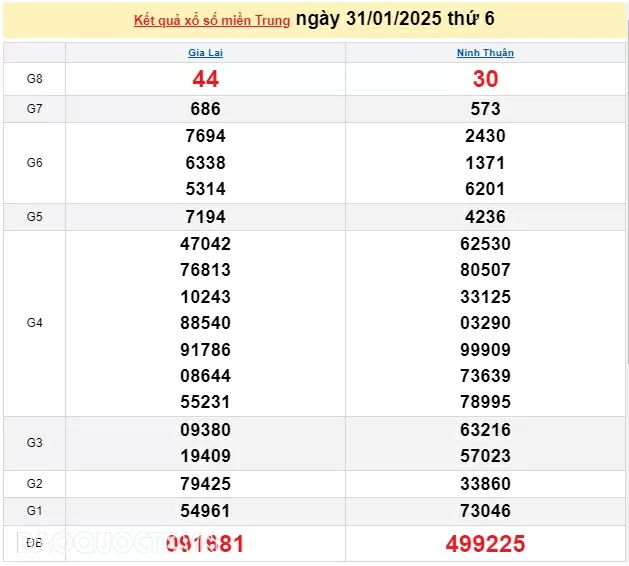Image resolution: width=629 pixels, height=566 pixels.
Task: Click Gia Lai G4 number 88540
Action: [205, 323]
